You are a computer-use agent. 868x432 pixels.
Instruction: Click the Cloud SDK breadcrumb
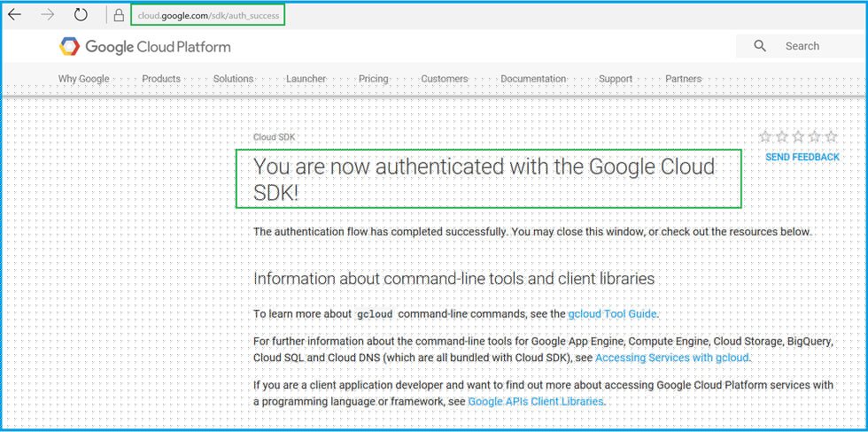[x=274, y=137]
